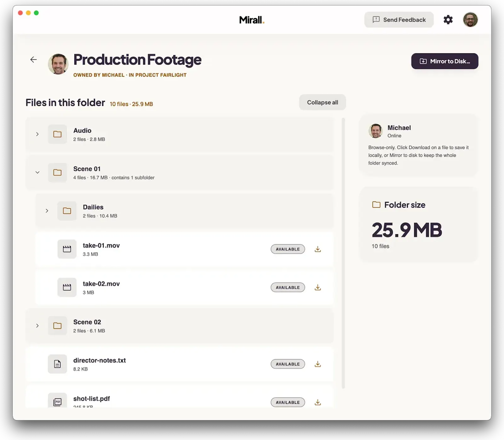This screenshot has height=440, width=504.
Task: Click the Scene 01 folder name
Action: (x=87, y=169)
